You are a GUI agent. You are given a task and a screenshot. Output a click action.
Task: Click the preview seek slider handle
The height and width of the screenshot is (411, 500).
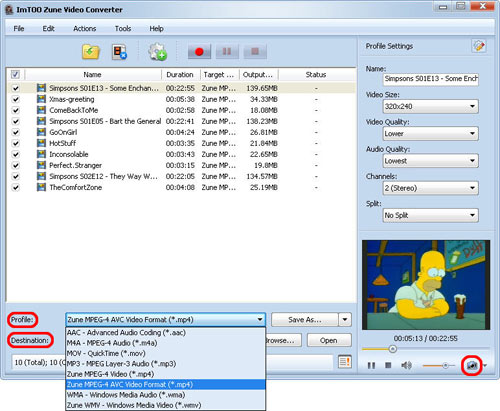point(393,349)
